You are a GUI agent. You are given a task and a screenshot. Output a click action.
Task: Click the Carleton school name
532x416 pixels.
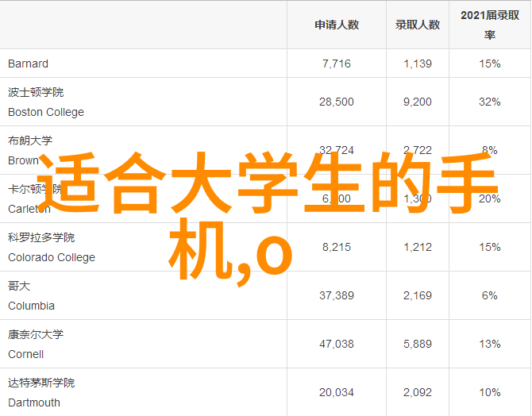click(x=29, y=209)
